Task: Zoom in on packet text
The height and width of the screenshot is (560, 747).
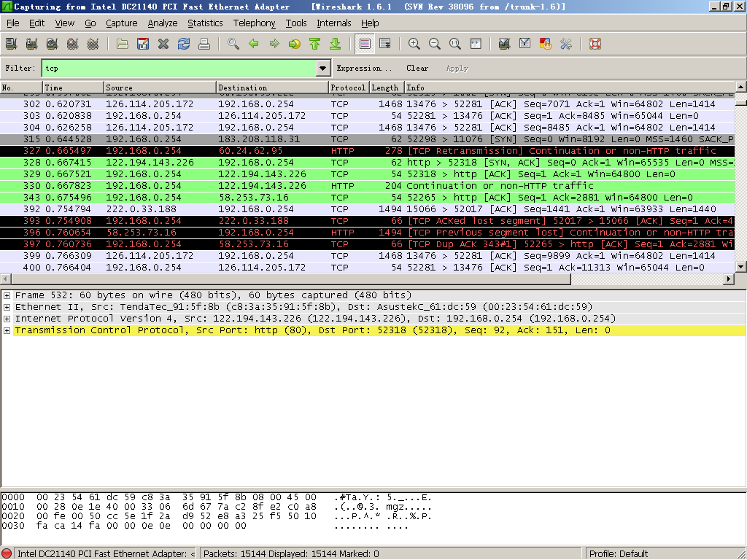Action: (414, 44)
